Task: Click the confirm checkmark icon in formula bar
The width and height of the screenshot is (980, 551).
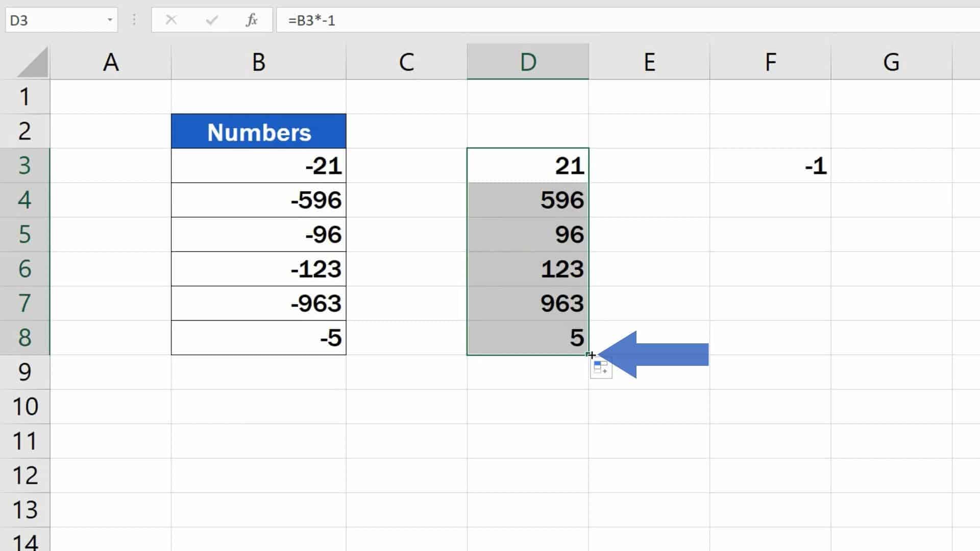Action: [212, 20]
